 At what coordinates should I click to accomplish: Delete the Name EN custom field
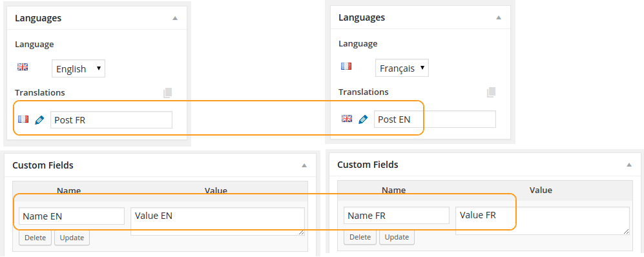36,238
